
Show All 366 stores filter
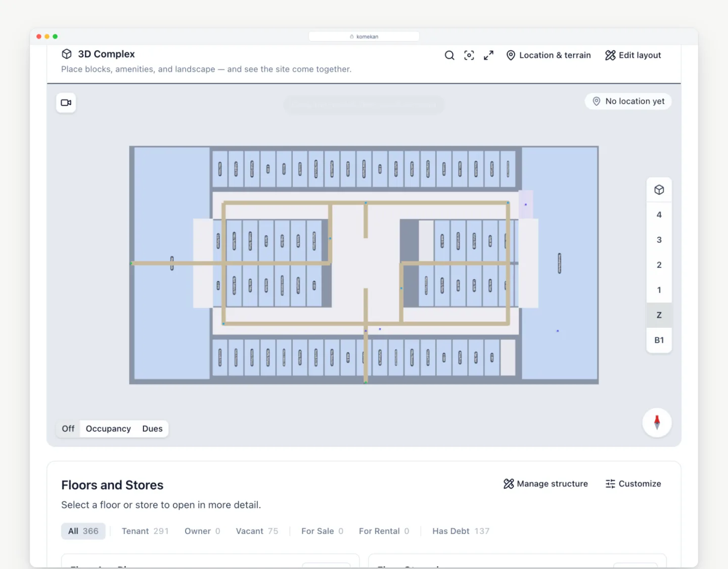(83, 531)
